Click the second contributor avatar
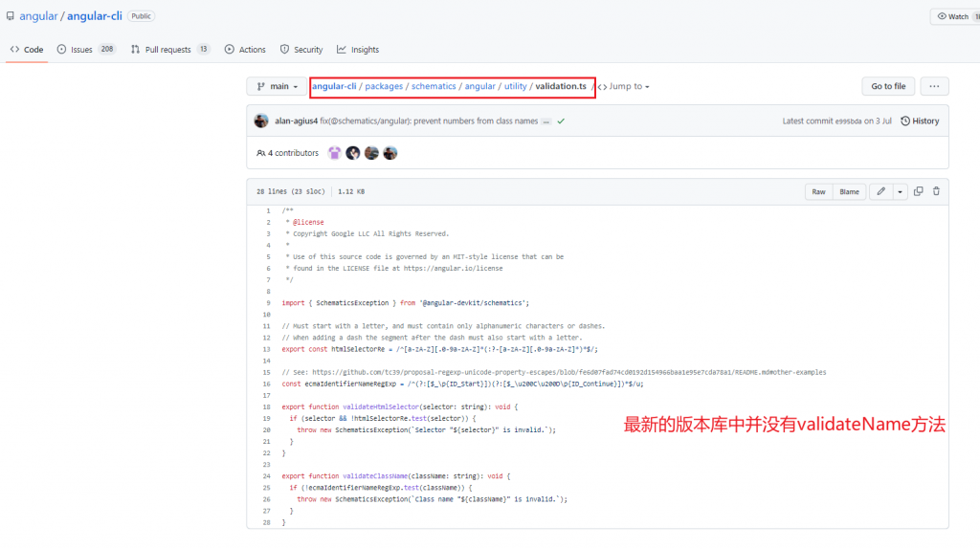The width and height of the screenshot is (980, 549). [353, 153]
